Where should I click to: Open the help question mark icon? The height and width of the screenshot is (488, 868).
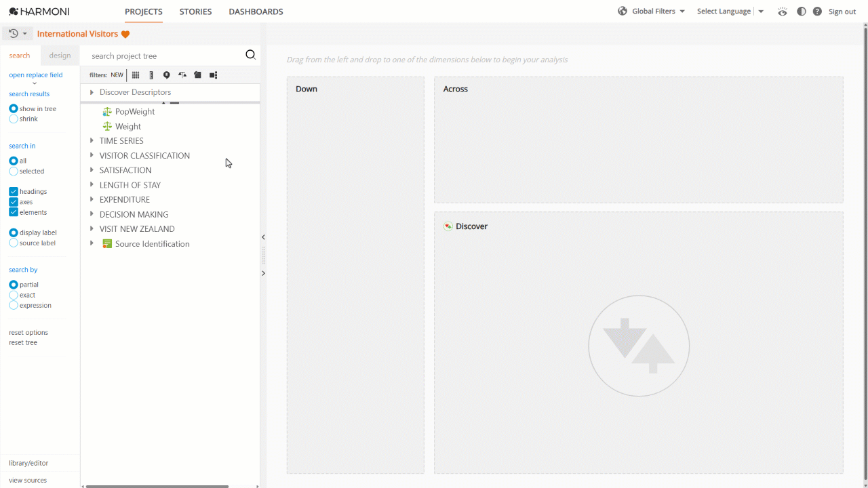pos(817,12)
